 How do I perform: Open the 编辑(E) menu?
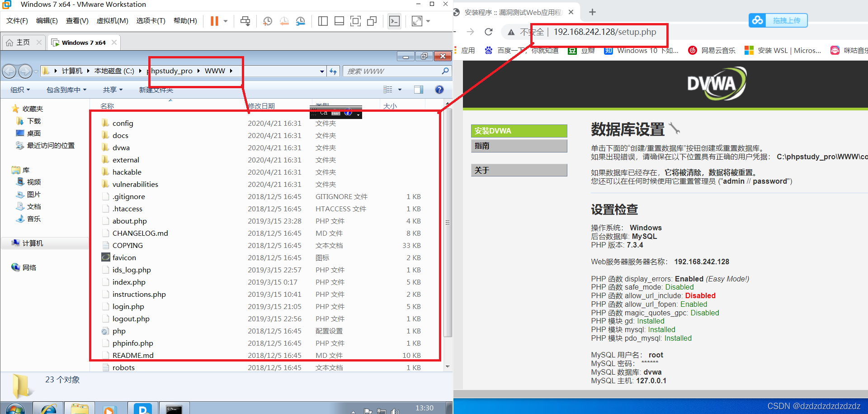47,21
